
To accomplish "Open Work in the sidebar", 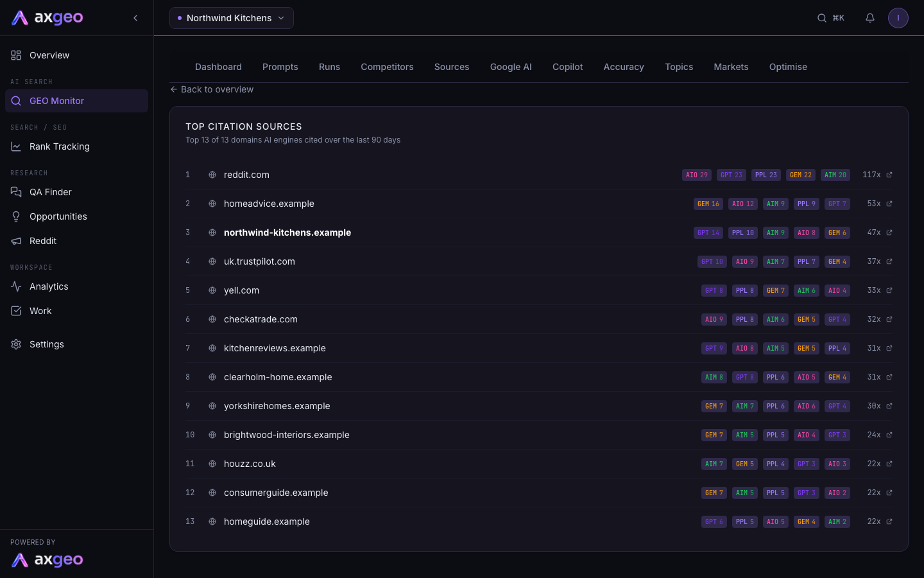I will click(76, 311).
